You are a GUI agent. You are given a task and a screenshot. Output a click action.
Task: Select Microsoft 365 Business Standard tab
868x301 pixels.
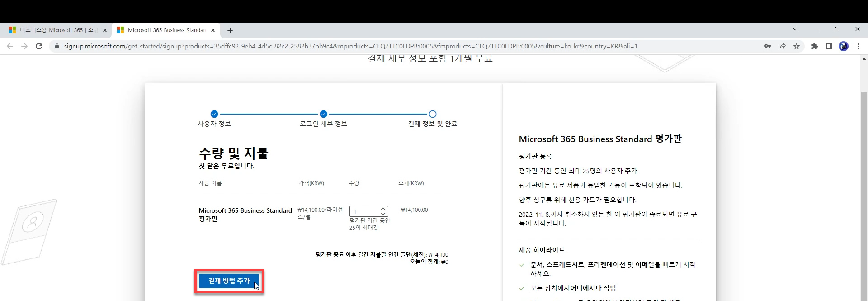(x=165, y=30)
